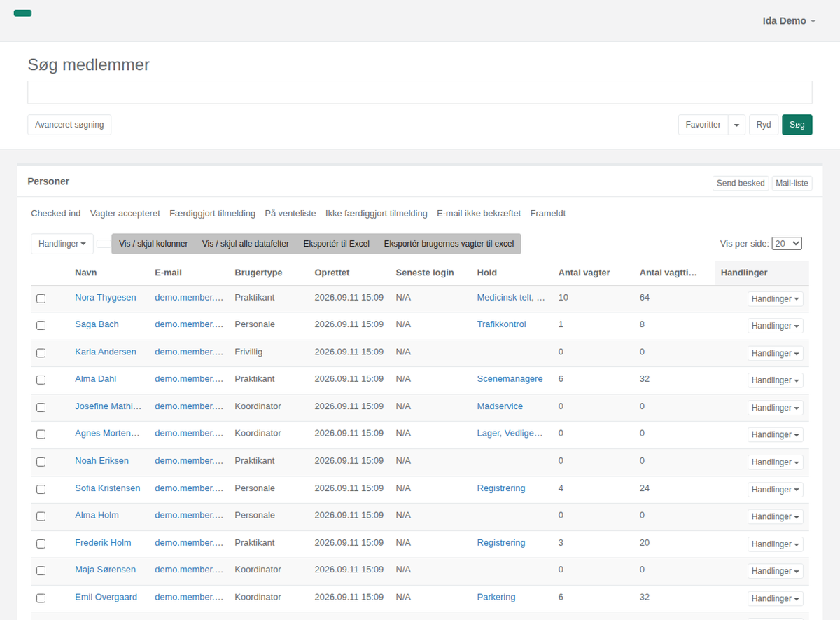Tick the checkbox for Maja Sørensen
This screenshot has width=840, height=620.
[x=41, y=571]
